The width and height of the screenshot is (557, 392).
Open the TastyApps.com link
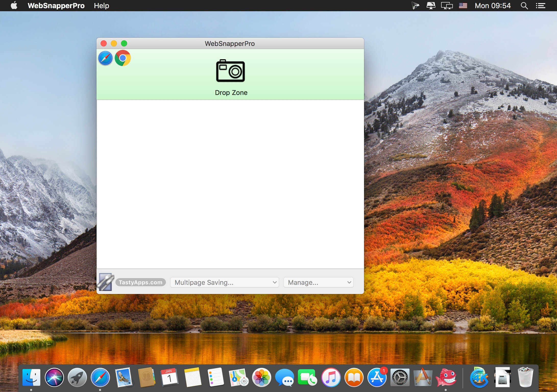pos(141,282)
